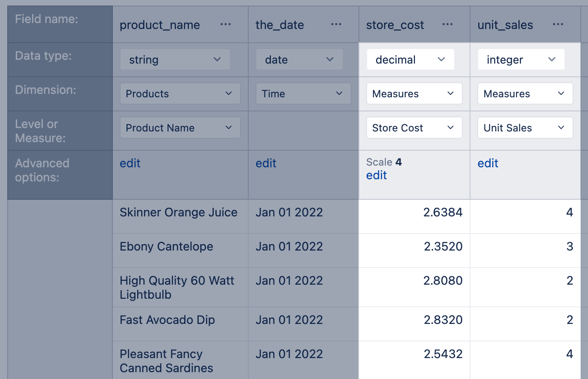The width and height of the screenshot is (588, 379).
Task: Open integer data type dropdown
Action: click(521, 60)
